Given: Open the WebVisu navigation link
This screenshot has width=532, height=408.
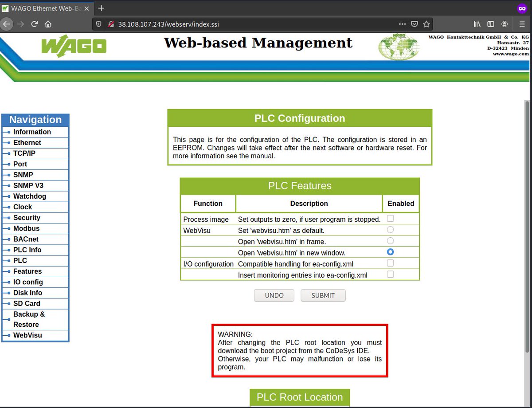Looking at the screenshot, I should click(x=27, y=335).
